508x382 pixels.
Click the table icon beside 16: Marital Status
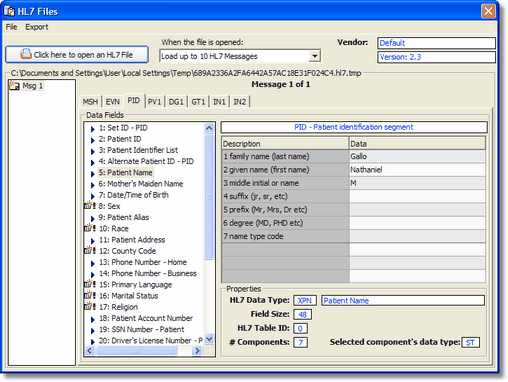pos(90,296)
